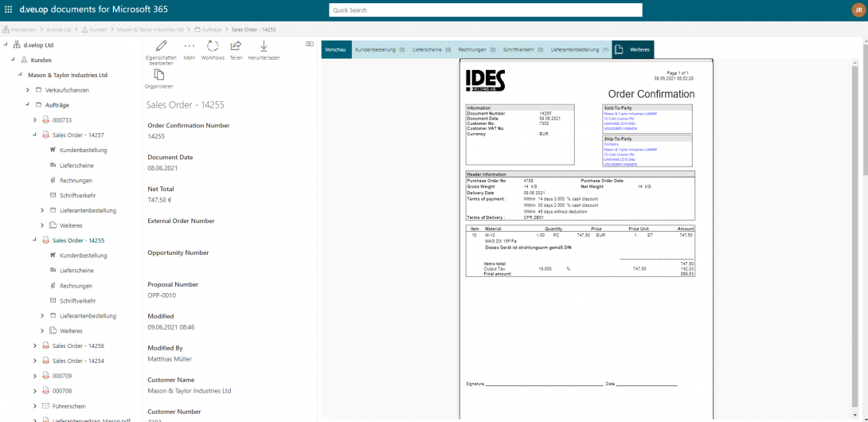Select the Sales Order - 14254 tree item
The width and height of the screenshot is (868, 422).
click(79, 361)
